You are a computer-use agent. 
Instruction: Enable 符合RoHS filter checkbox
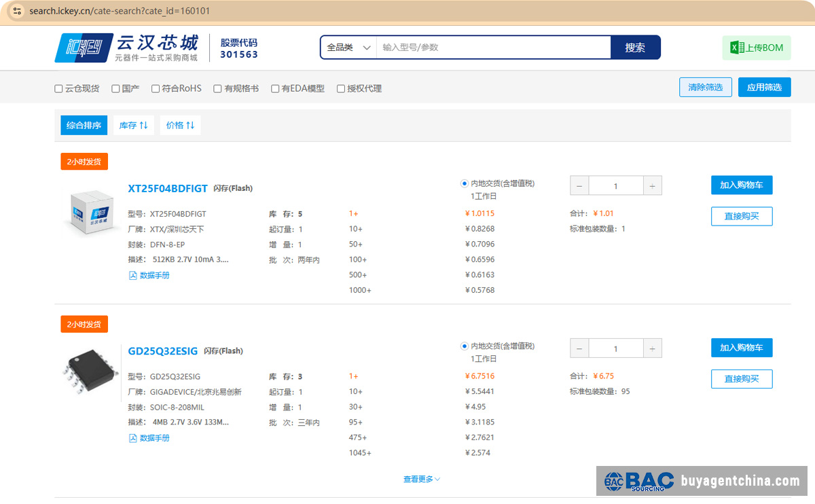click(156, 88)
